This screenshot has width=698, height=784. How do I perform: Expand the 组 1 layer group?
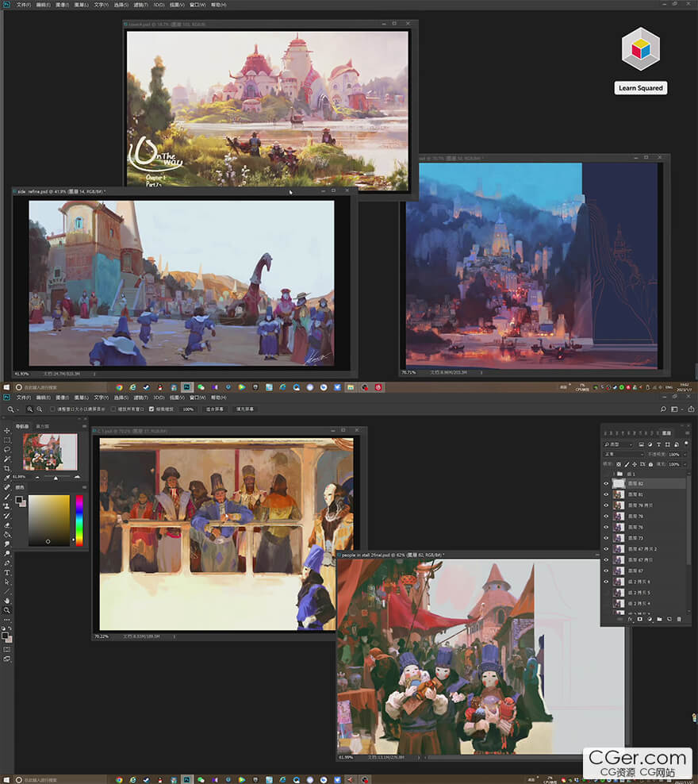(x=614, y=474)
